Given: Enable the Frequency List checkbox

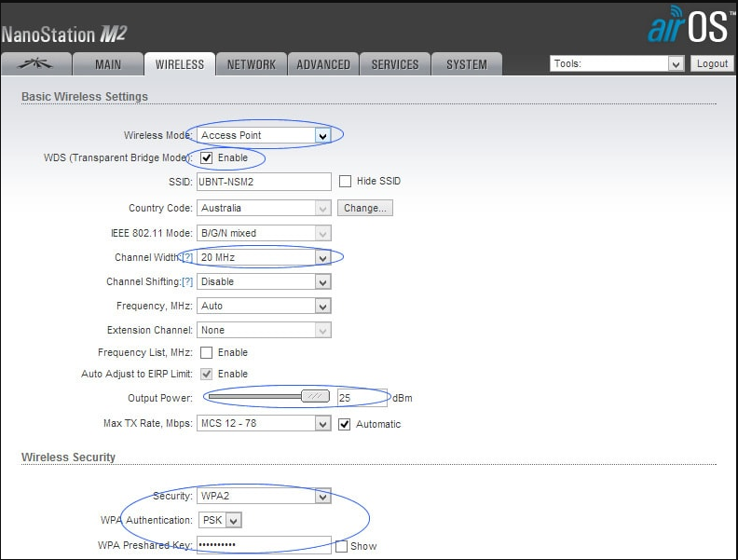Looking at the screenshot, I should 206,352.
